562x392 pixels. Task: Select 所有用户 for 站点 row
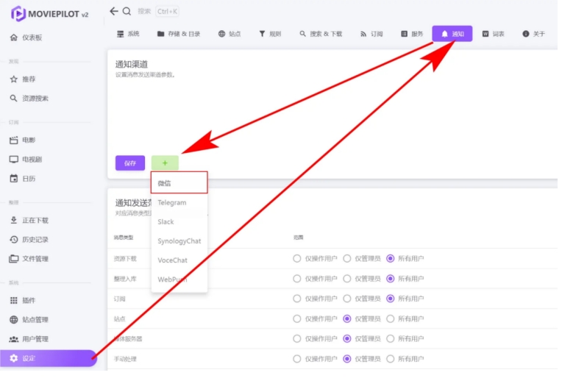coord(391,318)
